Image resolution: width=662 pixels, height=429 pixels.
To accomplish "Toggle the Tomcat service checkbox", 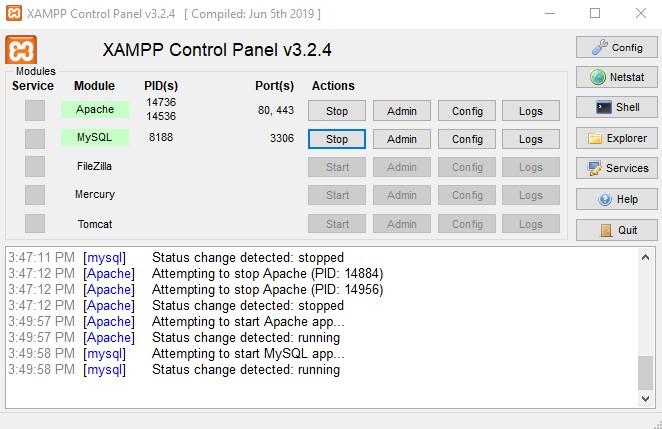I will tap(35, 223).
